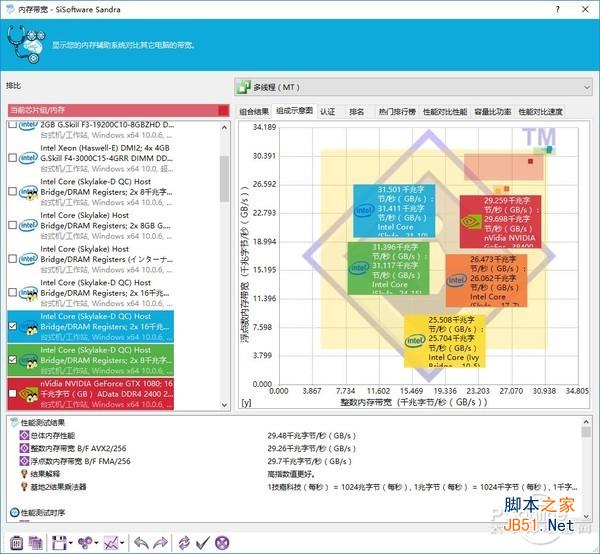Click scroll-down arrow of results panel
Screen dimensions: 600x554
click(x=586, y=517)
